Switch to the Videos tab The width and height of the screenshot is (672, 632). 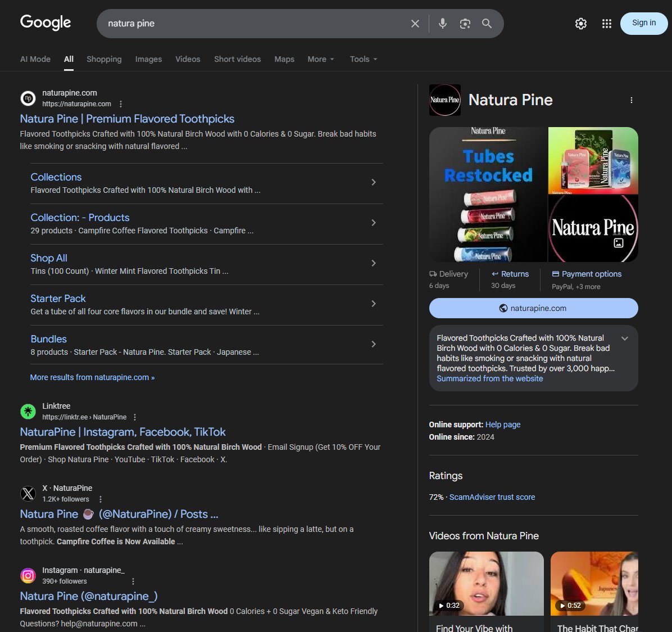(188, 59)
